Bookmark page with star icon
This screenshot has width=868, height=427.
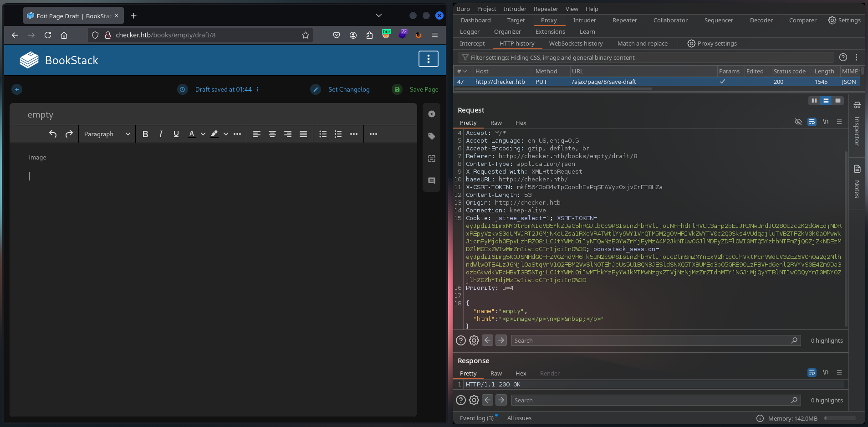point(306,35)
